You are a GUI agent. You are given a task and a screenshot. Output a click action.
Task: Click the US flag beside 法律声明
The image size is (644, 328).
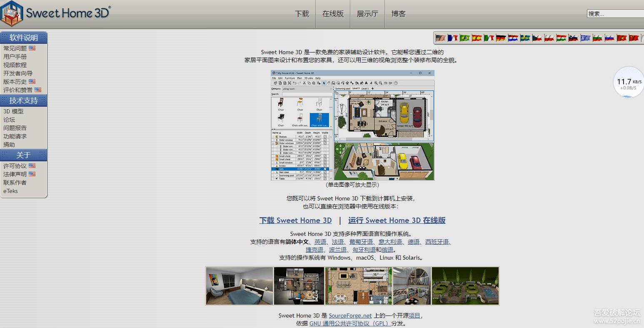32,174
